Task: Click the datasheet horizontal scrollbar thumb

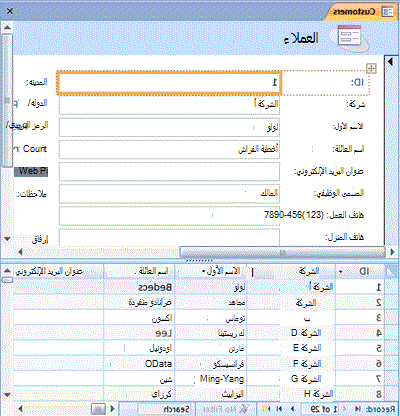Action: (x=98, y=409)
